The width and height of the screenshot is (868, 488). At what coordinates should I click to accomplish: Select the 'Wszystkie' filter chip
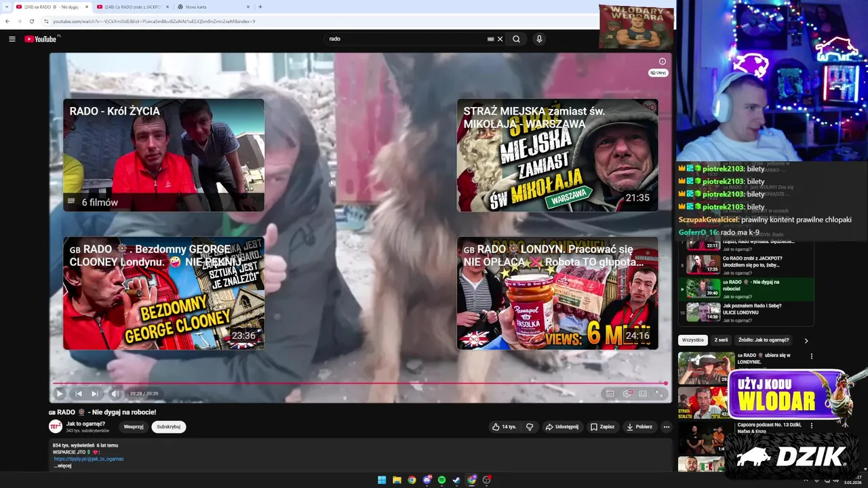coord(693,340)
